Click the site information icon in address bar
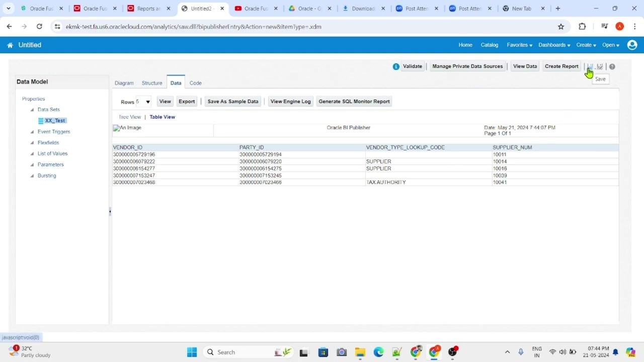The image size is (644, 362). coord(57,27)
